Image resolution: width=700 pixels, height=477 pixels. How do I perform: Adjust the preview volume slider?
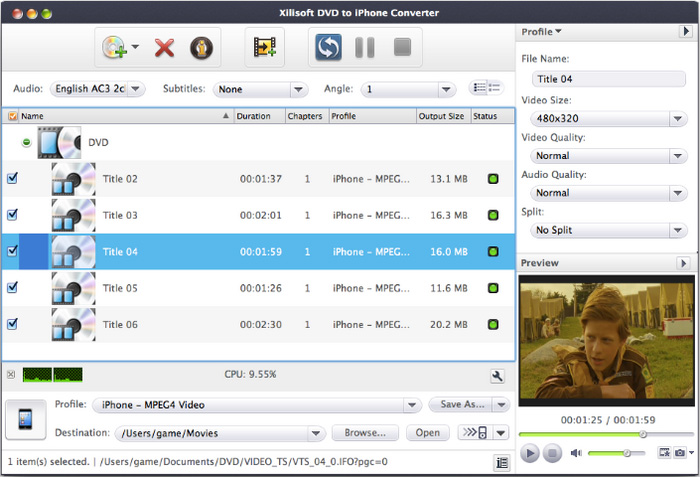point(617,453)
